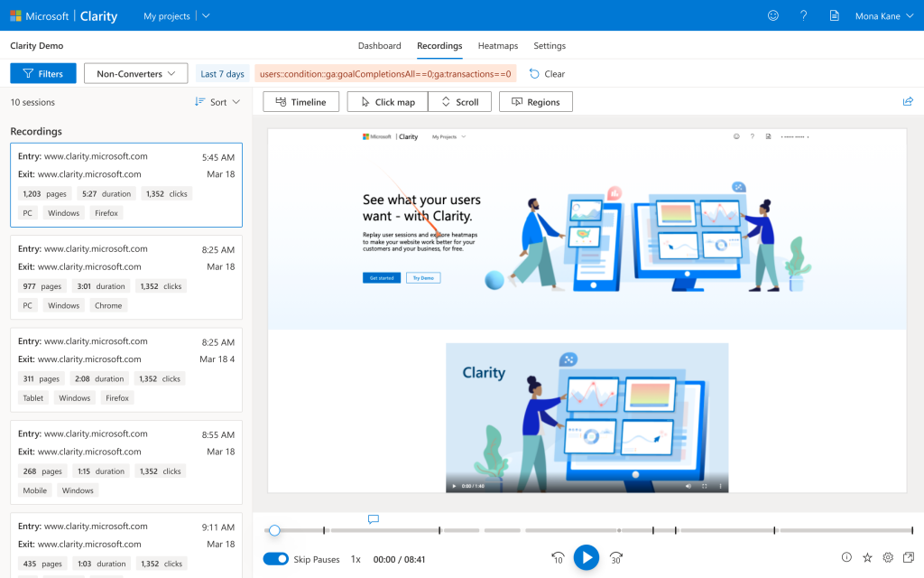Skip back 10 seconds in recording

coord(558,558)
